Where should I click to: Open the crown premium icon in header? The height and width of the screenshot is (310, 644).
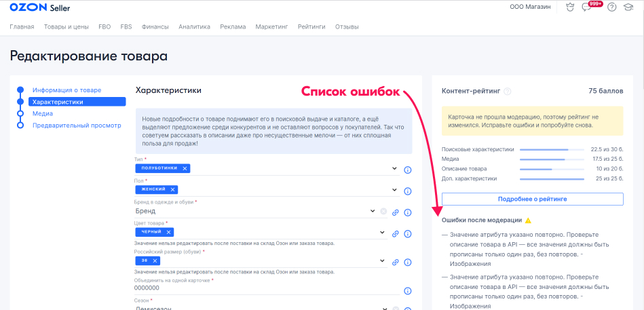click(569, 7)
